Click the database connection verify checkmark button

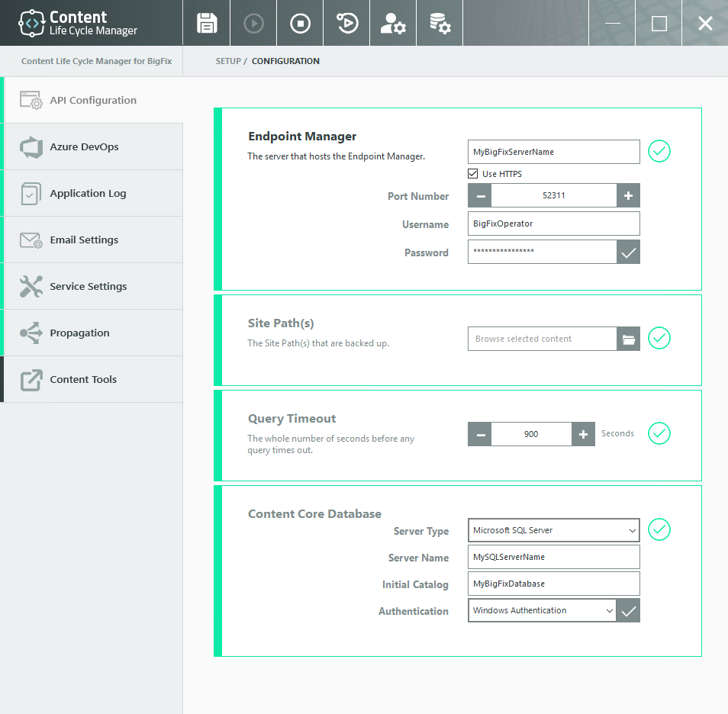[x=628, y=610]
